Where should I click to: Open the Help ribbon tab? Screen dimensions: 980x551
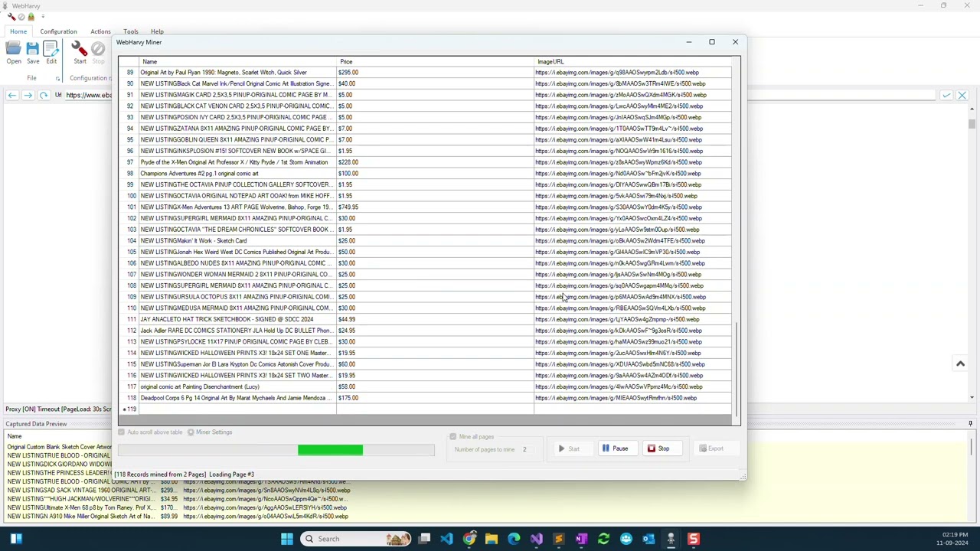click(157, 31)
